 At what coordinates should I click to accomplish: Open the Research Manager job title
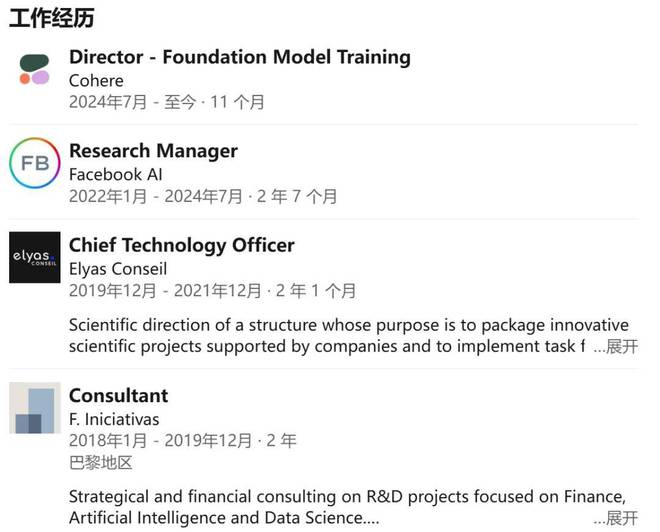pyautogui.click(x=153, y=151)
